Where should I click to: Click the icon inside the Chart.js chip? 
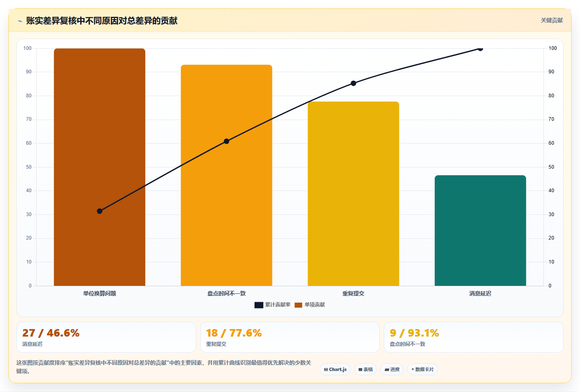(x=326, y=370)
